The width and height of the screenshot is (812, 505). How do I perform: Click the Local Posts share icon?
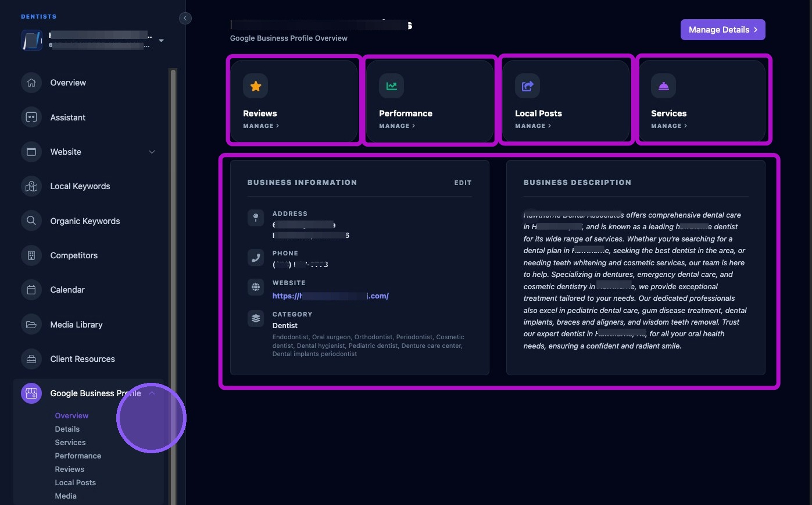[x=528, y=86]
